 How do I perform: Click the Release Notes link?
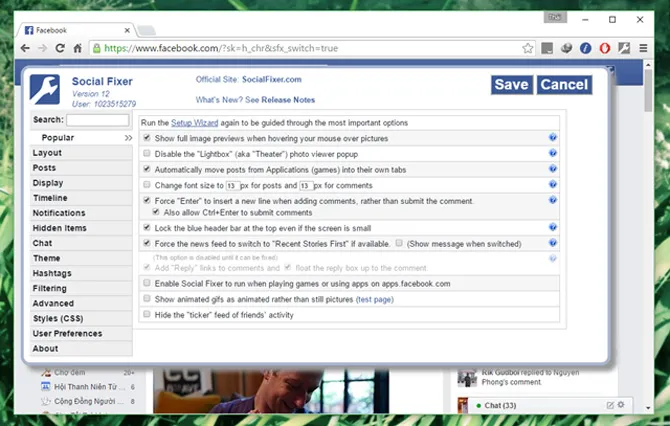coord(288,100)
